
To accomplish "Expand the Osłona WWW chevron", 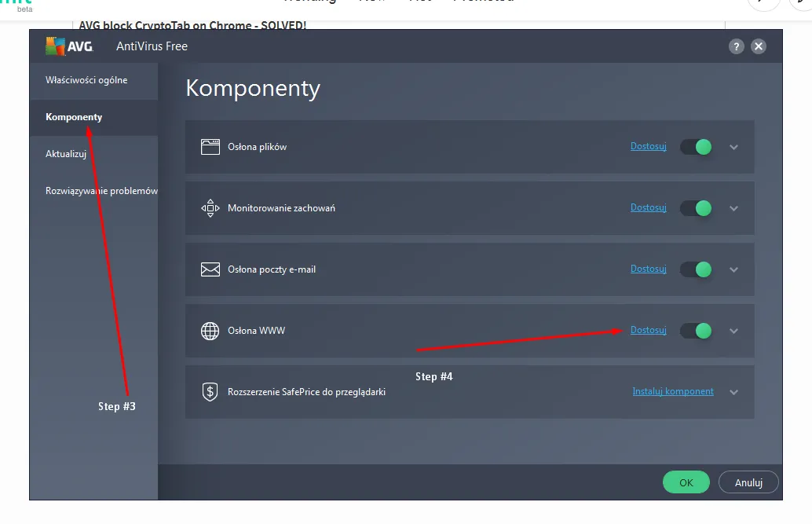I will coord(733,331).
